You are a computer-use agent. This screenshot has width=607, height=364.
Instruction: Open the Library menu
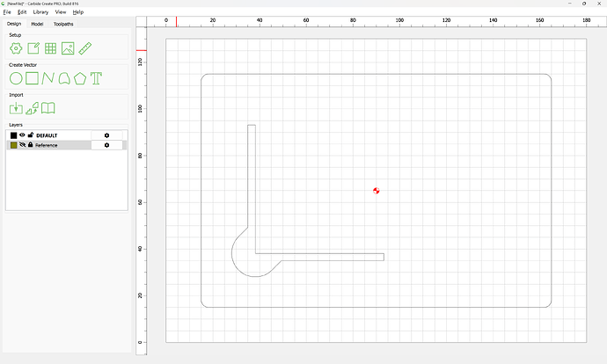(x=40, y=12)
